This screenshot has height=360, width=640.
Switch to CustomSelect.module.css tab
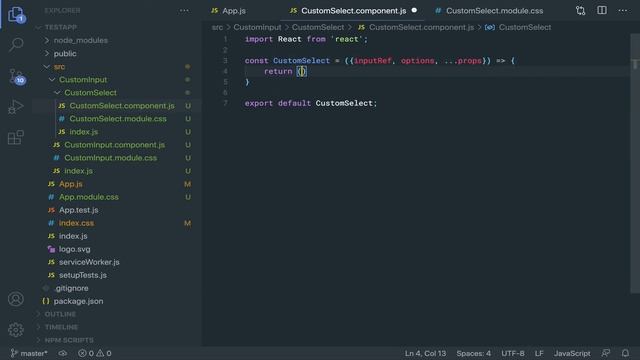click(494, 11)
